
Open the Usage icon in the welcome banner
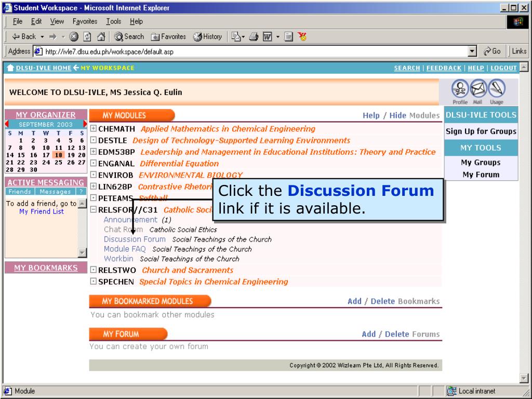coord(496,89)
